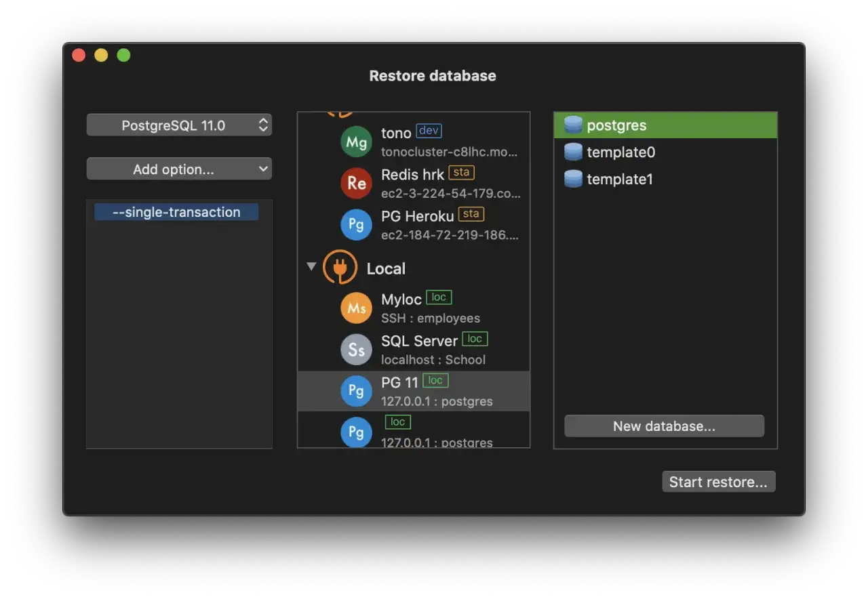
Task: Click the blue Pg icon for PG 11
Action: 356,391
